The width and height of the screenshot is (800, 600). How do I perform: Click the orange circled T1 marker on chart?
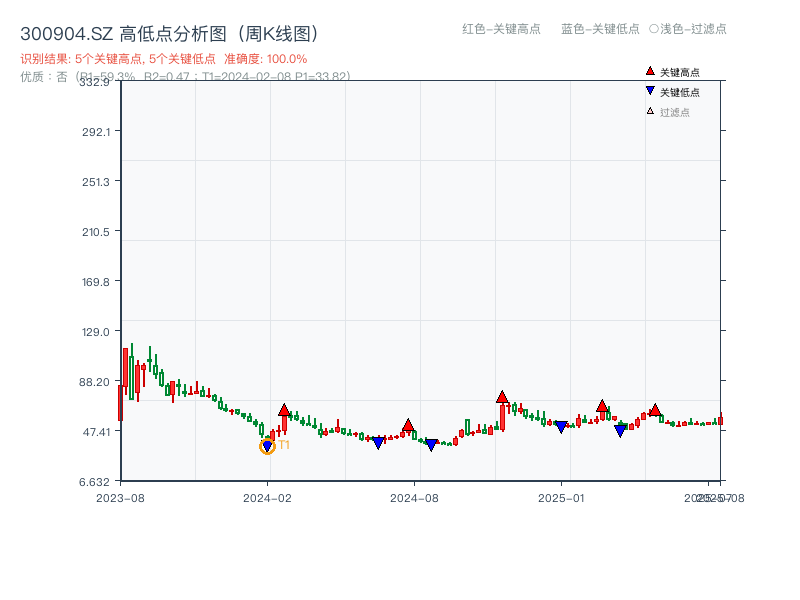268,446
